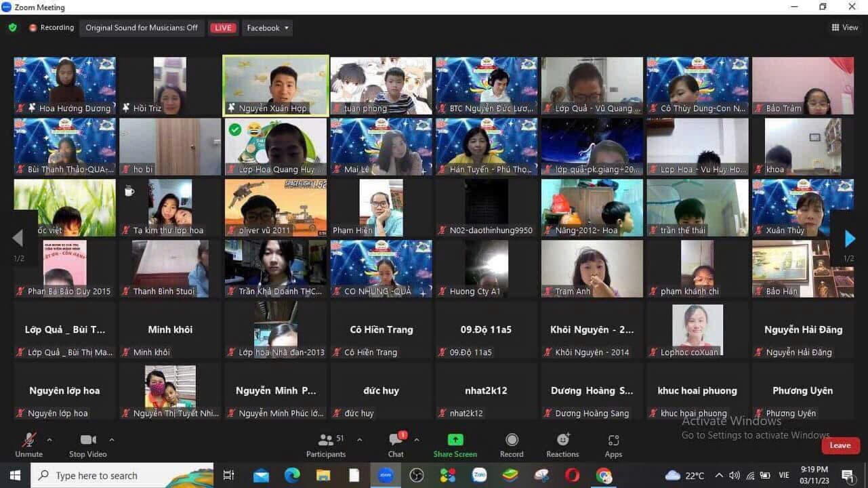
Task: Select Nguyễn Xuân Hợp video tile
Action: pos(275,85)
